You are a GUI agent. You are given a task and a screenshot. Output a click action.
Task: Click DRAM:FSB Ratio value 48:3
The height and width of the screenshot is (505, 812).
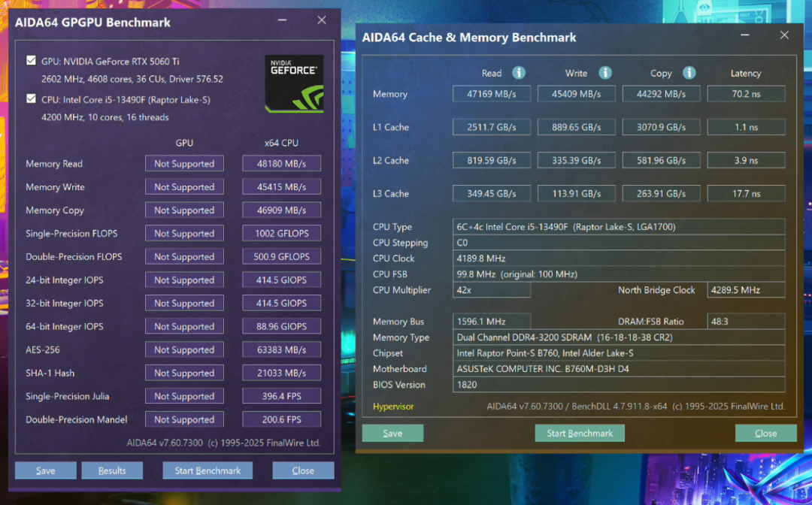[747, 322]
